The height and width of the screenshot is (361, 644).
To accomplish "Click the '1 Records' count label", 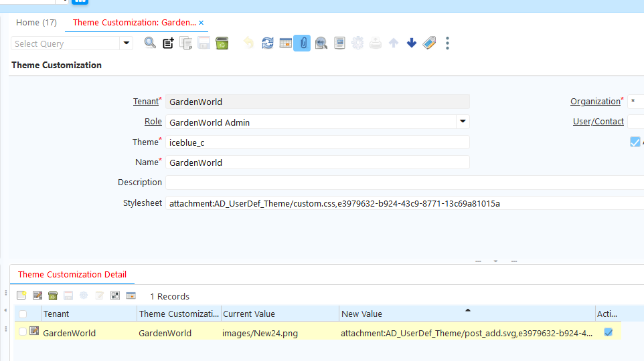I will (169, 296).
